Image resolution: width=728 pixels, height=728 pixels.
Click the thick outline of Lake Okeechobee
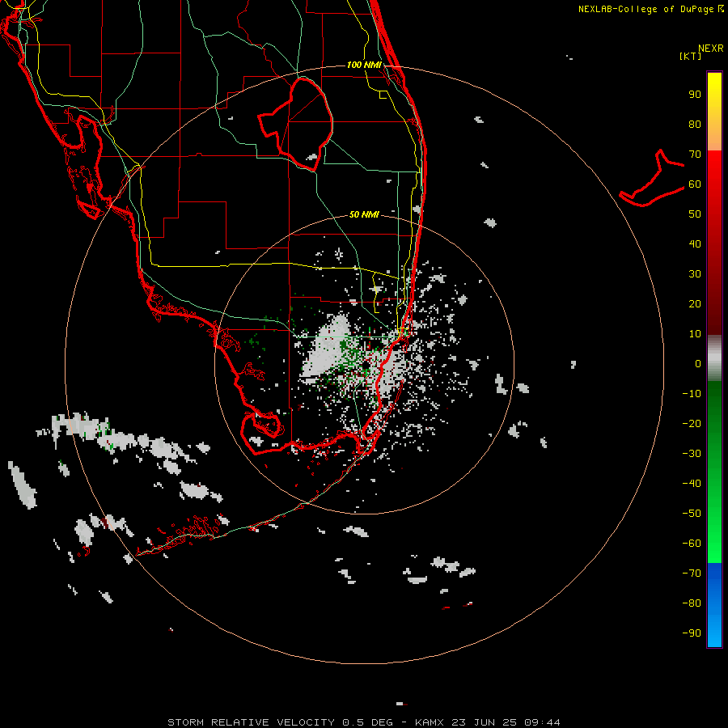[x=295, y=124]
